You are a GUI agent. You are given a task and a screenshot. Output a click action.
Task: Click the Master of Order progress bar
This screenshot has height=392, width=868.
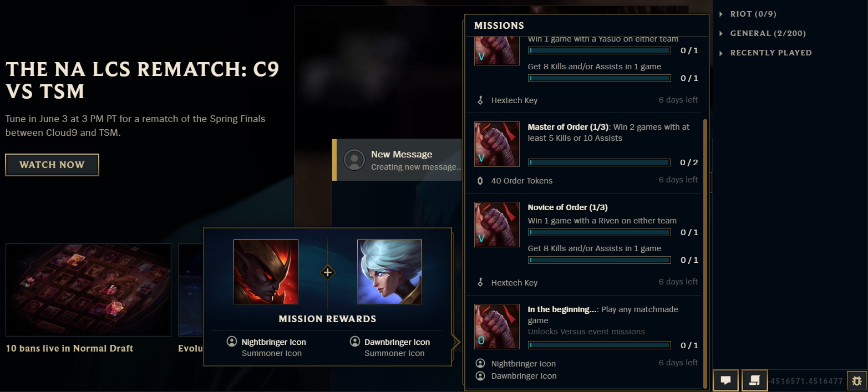click(599, 162)
